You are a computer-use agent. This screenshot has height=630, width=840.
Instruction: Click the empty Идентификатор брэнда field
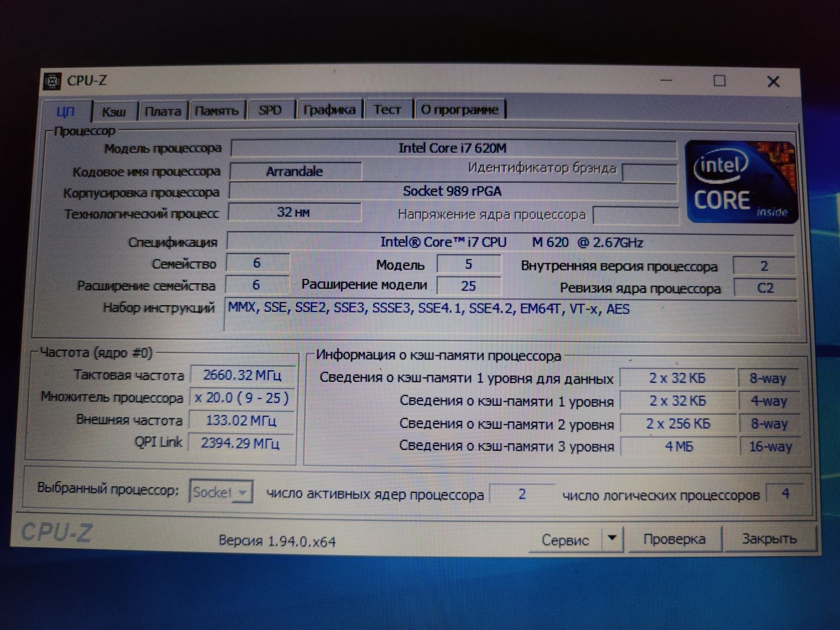(650, 172)
